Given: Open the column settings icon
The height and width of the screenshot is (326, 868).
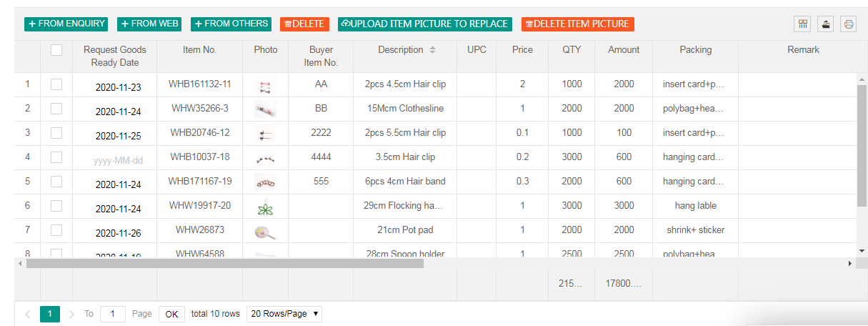Looking at the screenshot, I should pos(803,24).
